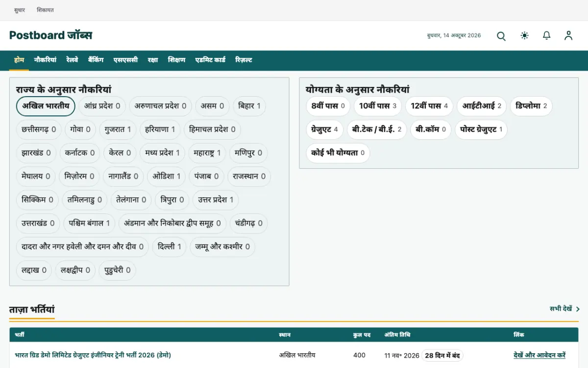The width and height of the screenshot is (588, 368).
Task: Filter by 8वीं पास qualification
Action: tap(328, 106)
